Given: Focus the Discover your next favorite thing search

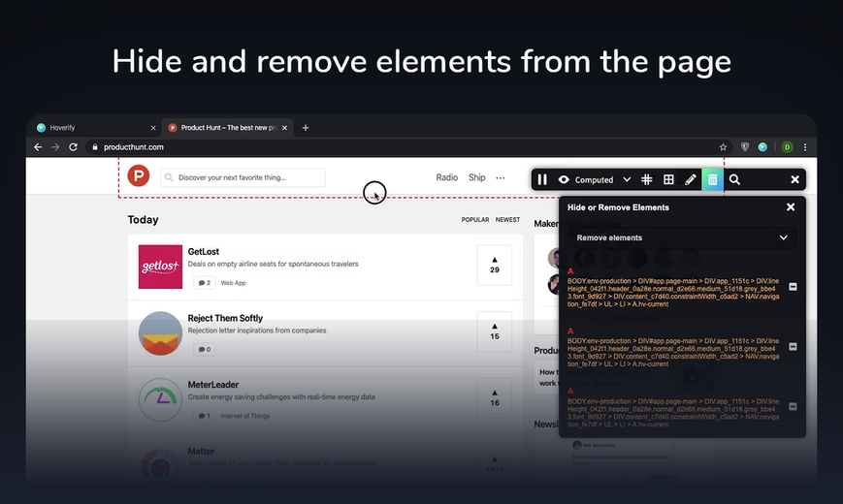Looking at the screenshot, I should point(243,177).
